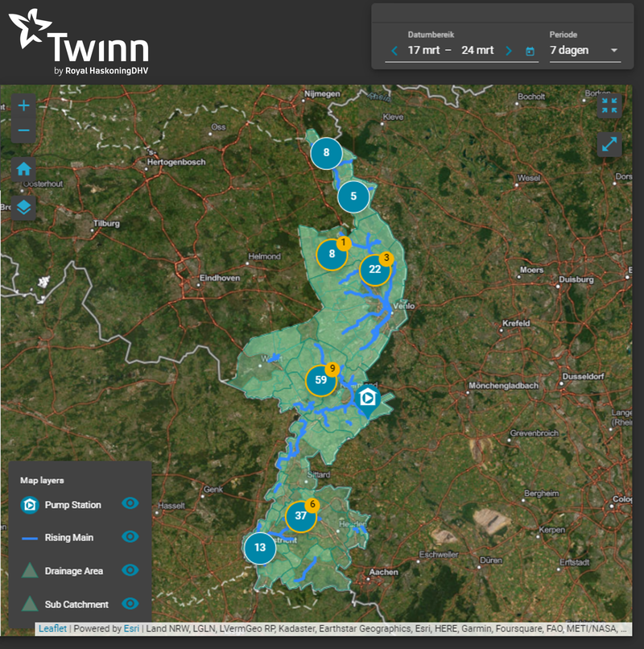Toggle Pump Station layer visibility
The image size is (644, 649).
[x=130, y=504]
